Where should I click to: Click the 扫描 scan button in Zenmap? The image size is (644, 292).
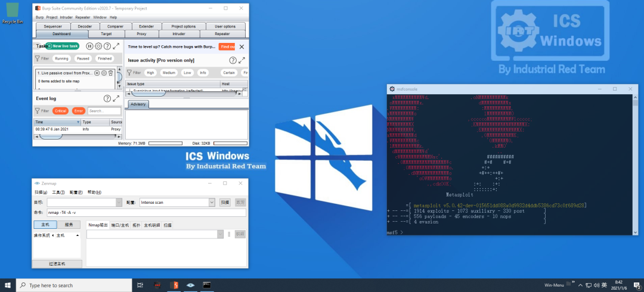point(225,203)
